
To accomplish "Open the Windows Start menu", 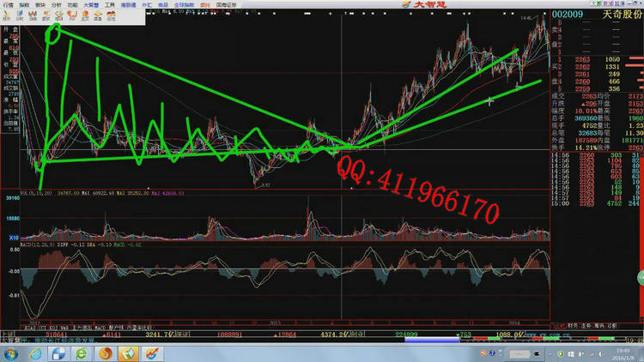I will (x=10, y=353).
